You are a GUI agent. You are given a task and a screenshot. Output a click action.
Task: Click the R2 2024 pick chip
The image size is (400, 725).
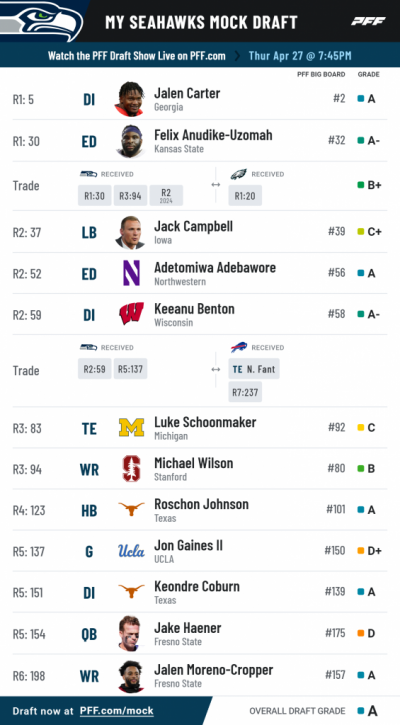tap(166, 196)
